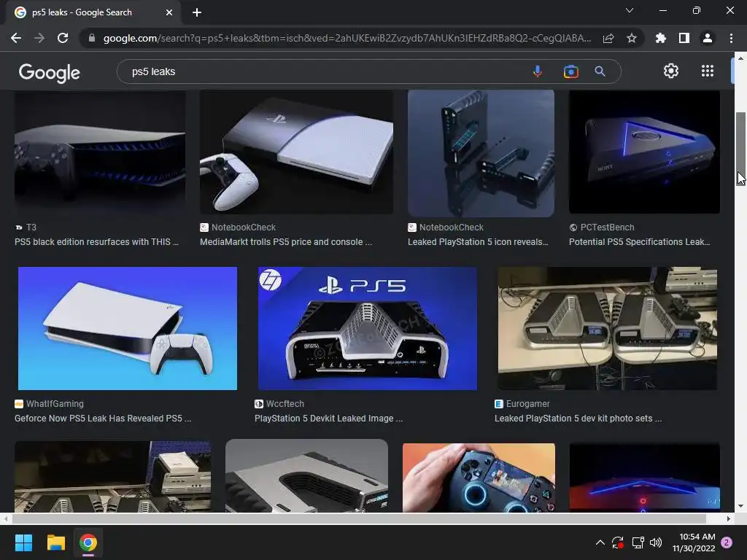747x560 pixels.
Task: Click 'Leaked PlayStation 5 dev kit photo sets' link
Action: 578,418
